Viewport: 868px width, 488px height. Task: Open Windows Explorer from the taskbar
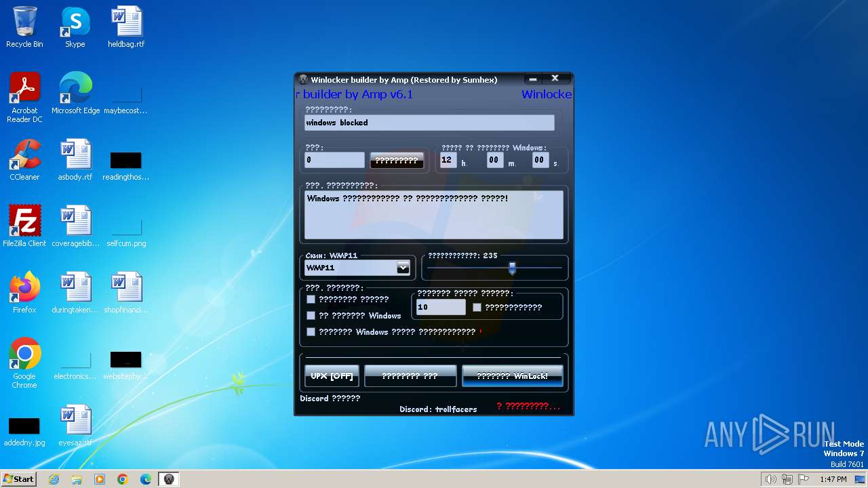77,479
